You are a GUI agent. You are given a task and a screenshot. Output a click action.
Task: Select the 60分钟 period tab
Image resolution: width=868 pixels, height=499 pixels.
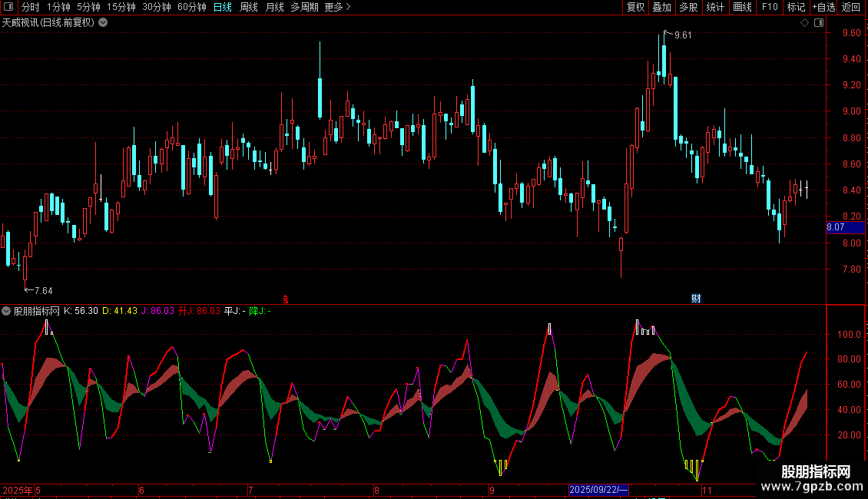click(192, 7)
